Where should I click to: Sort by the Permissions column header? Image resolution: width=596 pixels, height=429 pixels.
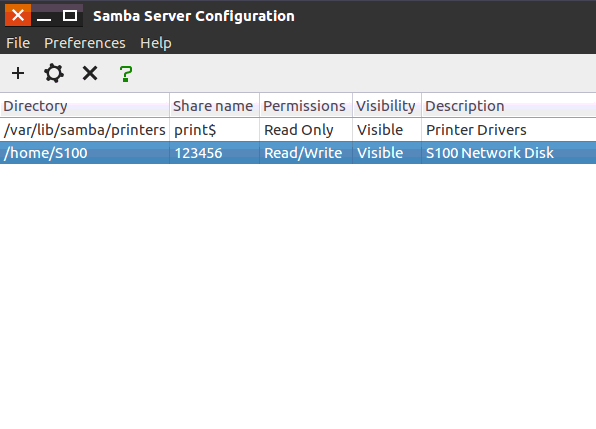point(306,106)
